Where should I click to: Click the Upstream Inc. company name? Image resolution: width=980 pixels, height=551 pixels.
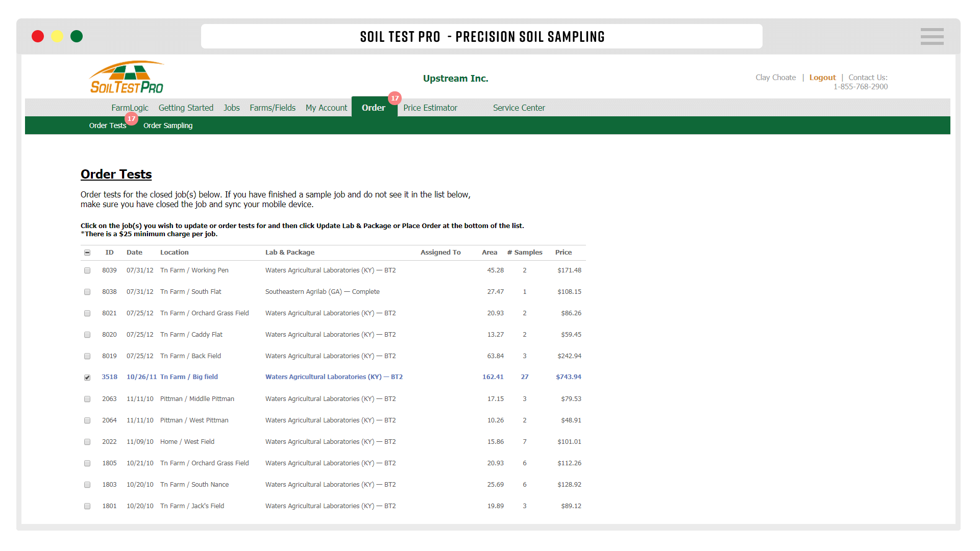coord(455,78)
